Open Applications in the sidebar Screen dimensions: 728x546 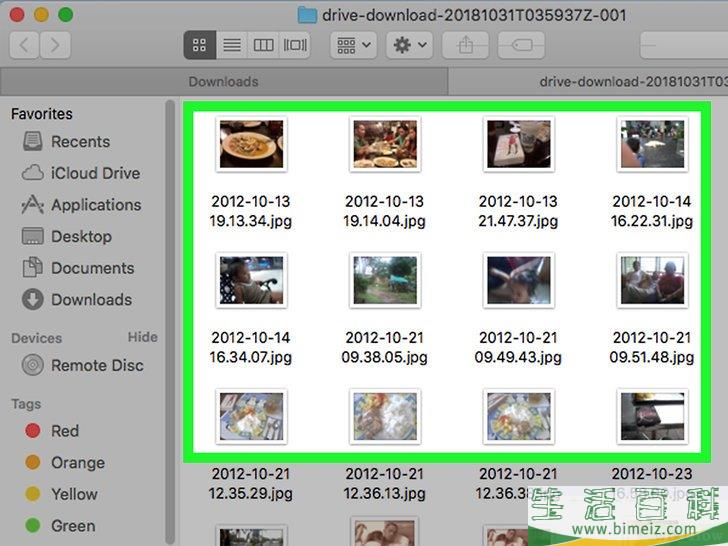pos(81,205)
